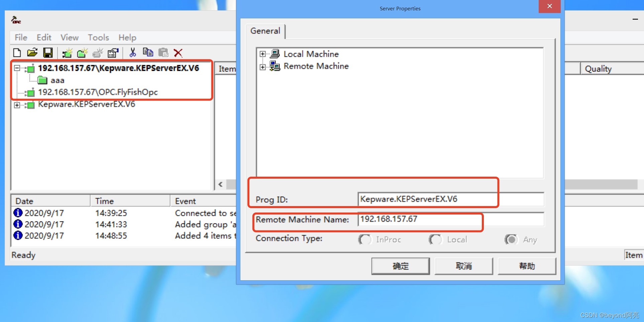Click the 帮助 (Help) button
The width and height of the screenshot is (644, 322).
[527, 266]
